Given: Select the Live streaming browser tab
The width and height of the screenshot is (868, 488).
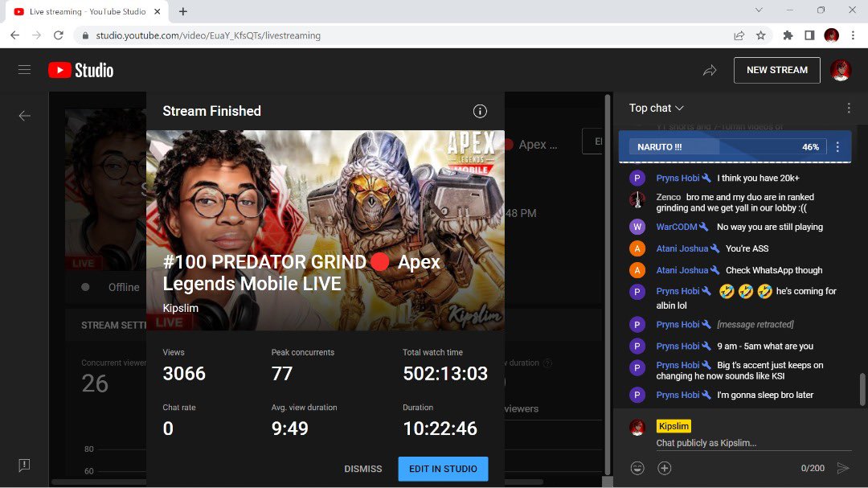Looking at the screenshot, I should click(x=86, y=11).
